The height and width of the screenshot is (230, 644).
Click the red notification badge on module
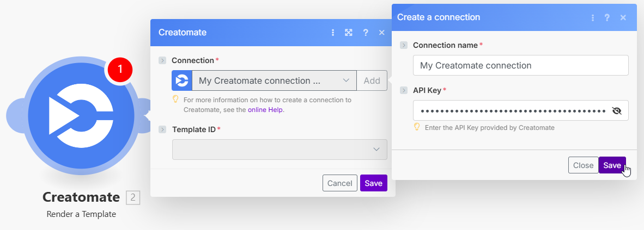coord(120,69)
